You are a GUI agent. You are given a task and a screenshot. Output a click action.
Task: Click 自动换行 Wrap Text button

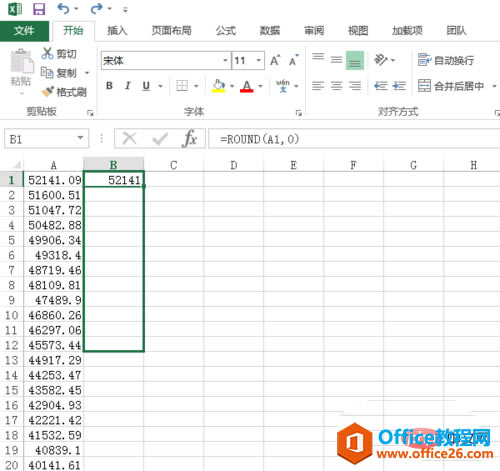[x=446, y=60]
